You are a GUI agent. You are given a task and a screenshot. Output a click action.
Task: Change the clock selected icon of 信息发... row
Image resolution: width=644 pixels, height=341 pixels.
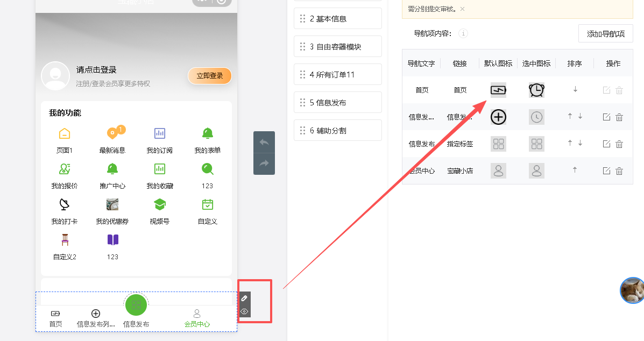pyautogui.click(x=536, y=117)
